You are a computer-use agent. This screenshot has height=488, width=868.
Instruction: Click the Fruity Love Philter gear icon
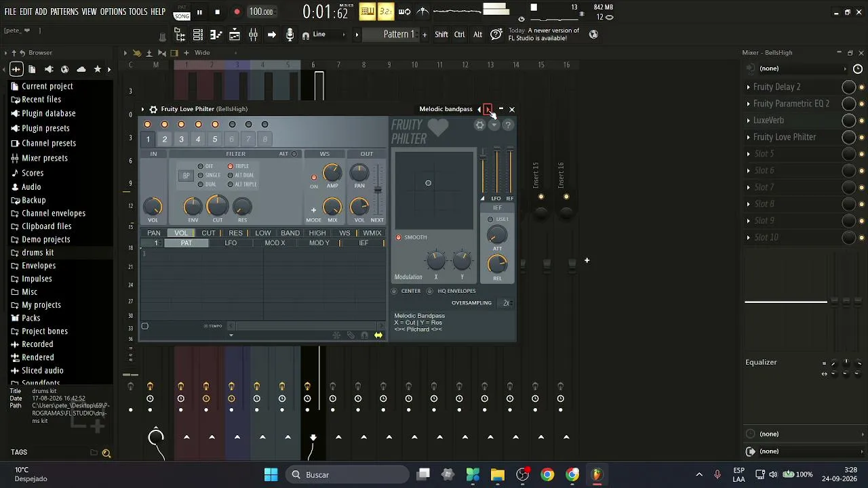pyautogui.click(x=153, y=109)
